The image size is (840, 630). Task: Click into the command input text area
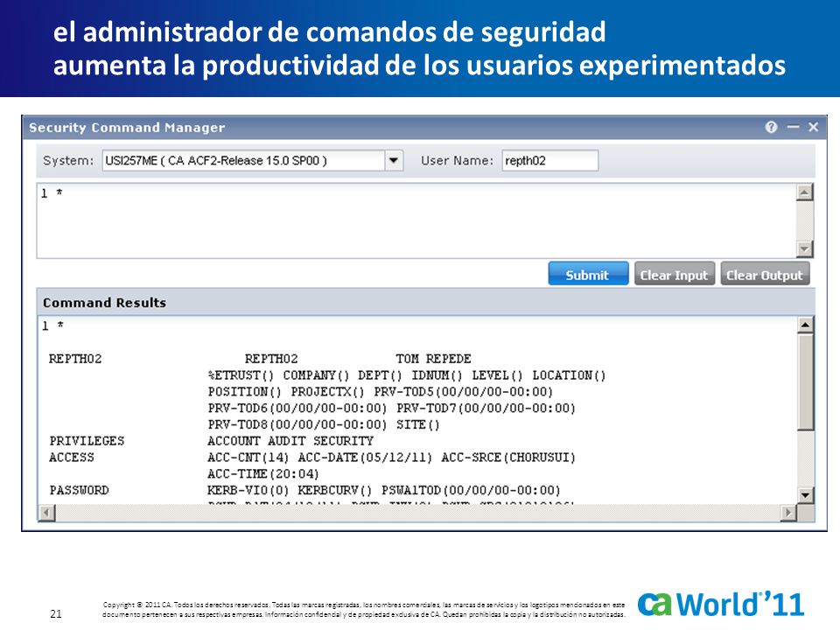pyautogui.click(x=416, y=220)
